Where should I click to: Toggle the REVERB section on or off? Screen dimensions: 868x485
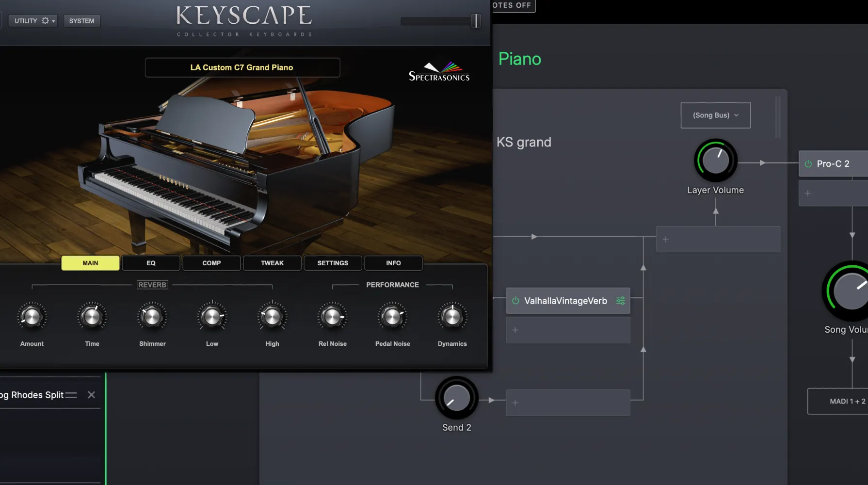pos(152,285)
